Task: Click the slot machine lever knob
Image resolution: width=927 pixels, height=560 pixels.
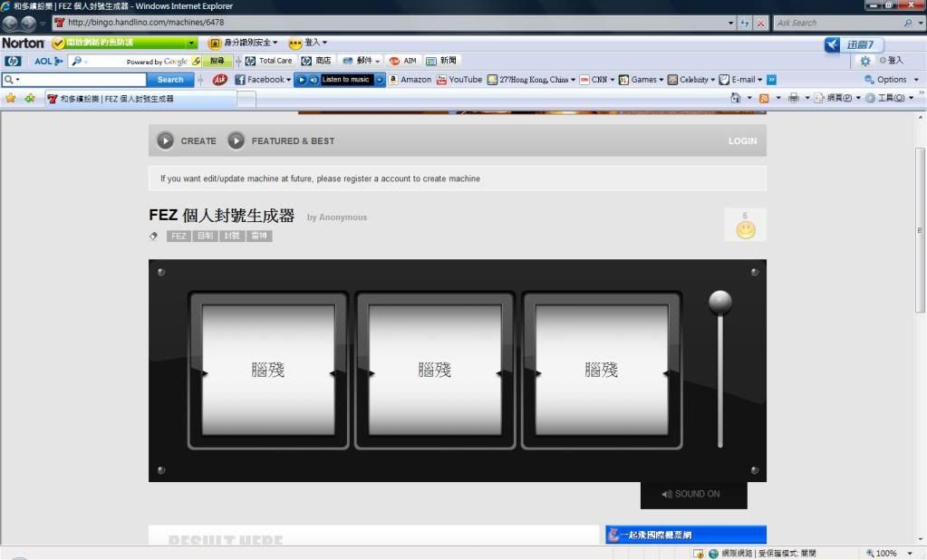Action: (719, 303)
